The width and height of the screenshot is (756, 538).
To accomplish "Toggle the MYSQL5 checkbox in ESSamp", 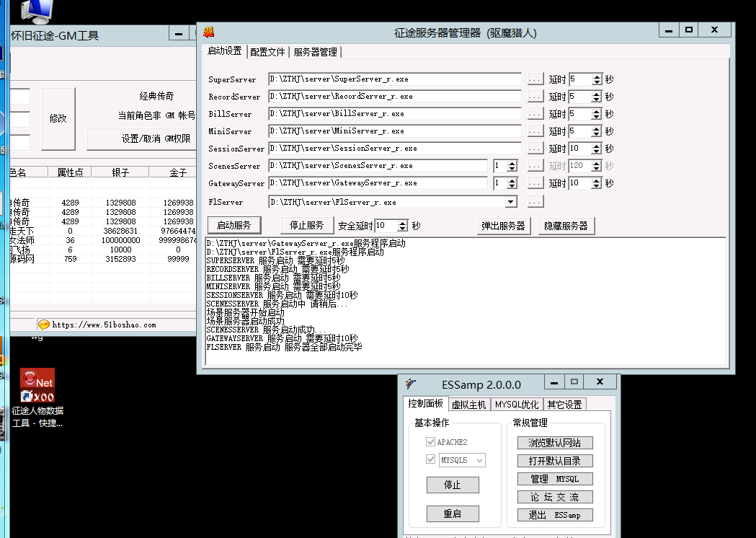I will point(429,459).
